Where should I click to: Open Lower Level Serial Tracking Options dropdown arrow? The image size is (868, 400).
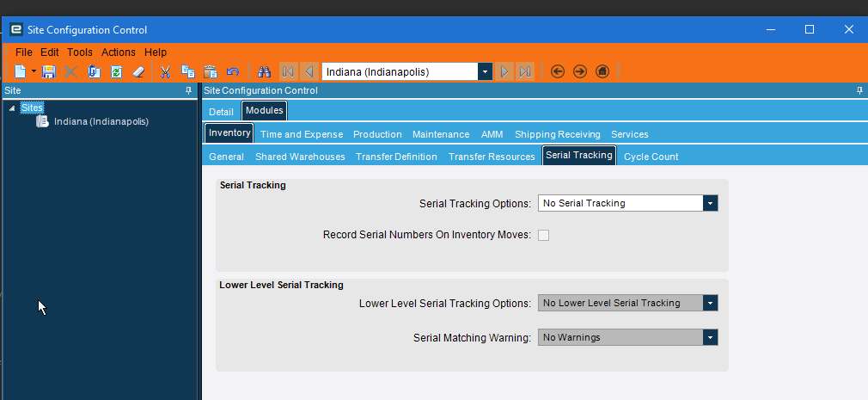[x=710, y=303]
